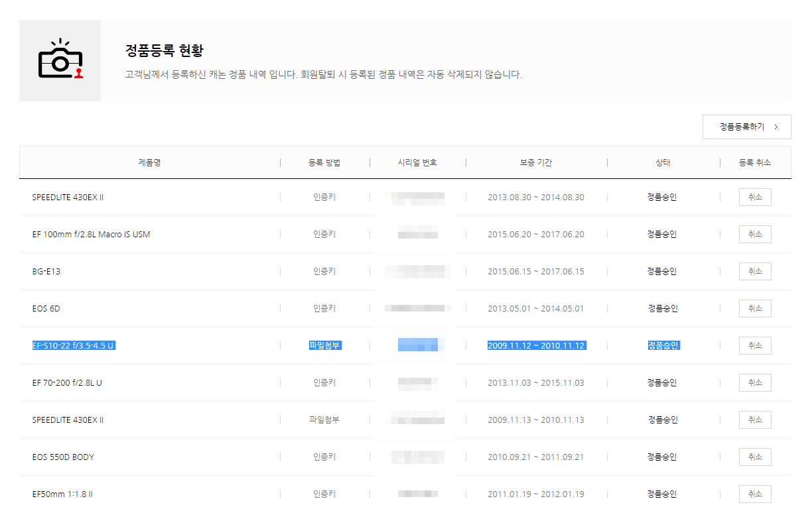Open the 정품등록하기 button
Image resolution: width=812 pixels, height=511 pixels.
[746, 127]
